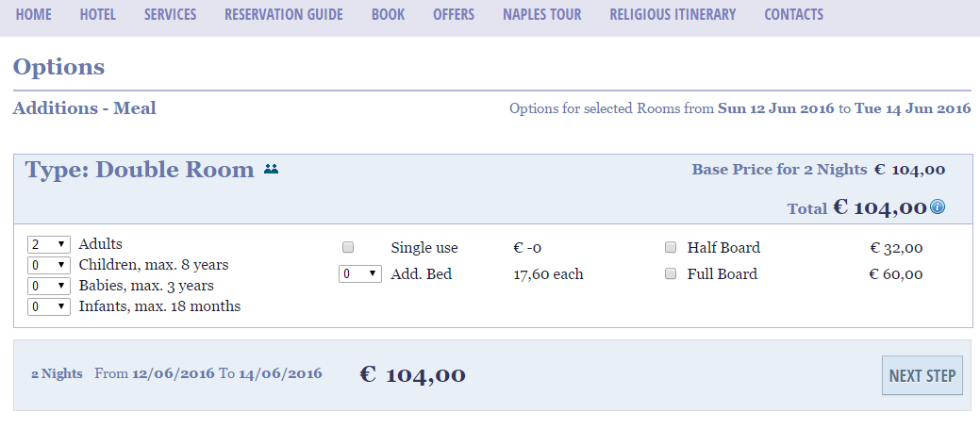Open the Babies max. 3 years dropdown
The width and height of the screenshot is (980, 429).
pyautogui.click(x=49, y=286)
